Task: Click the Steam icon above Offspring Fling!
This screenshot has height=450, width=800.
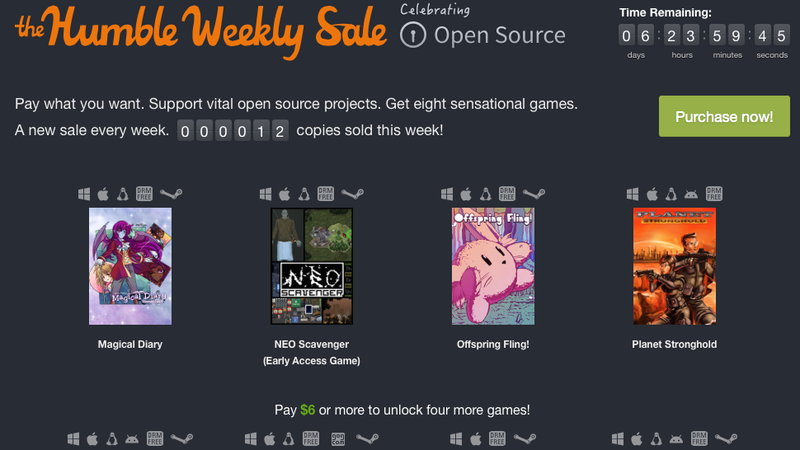Action: (534, 194)
